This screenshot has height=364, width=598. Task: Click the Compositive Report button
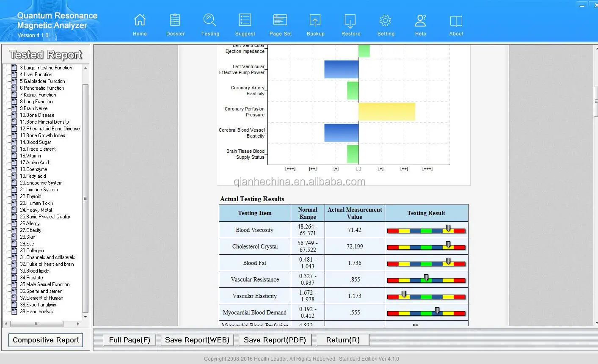click(46, 340)
